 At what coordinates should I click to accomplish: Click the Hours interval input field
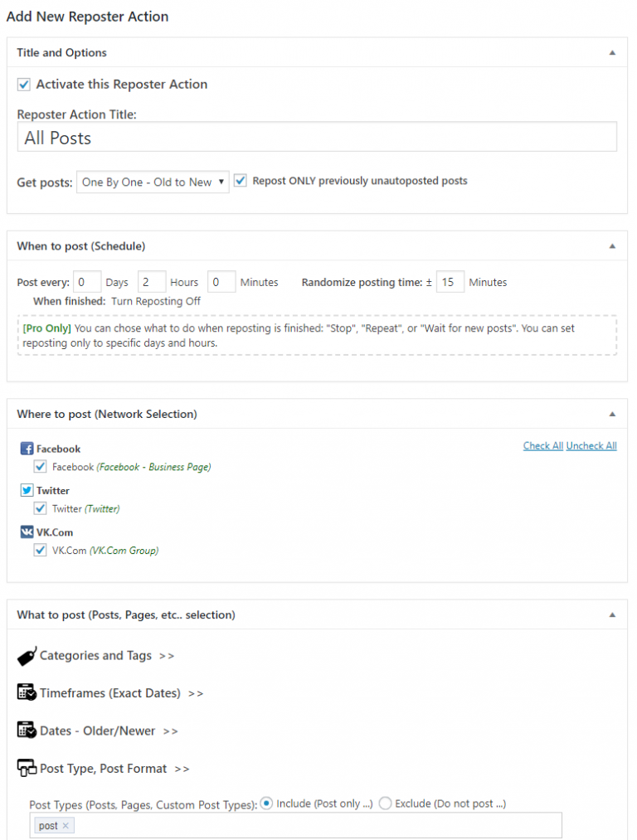coord(152,282)
